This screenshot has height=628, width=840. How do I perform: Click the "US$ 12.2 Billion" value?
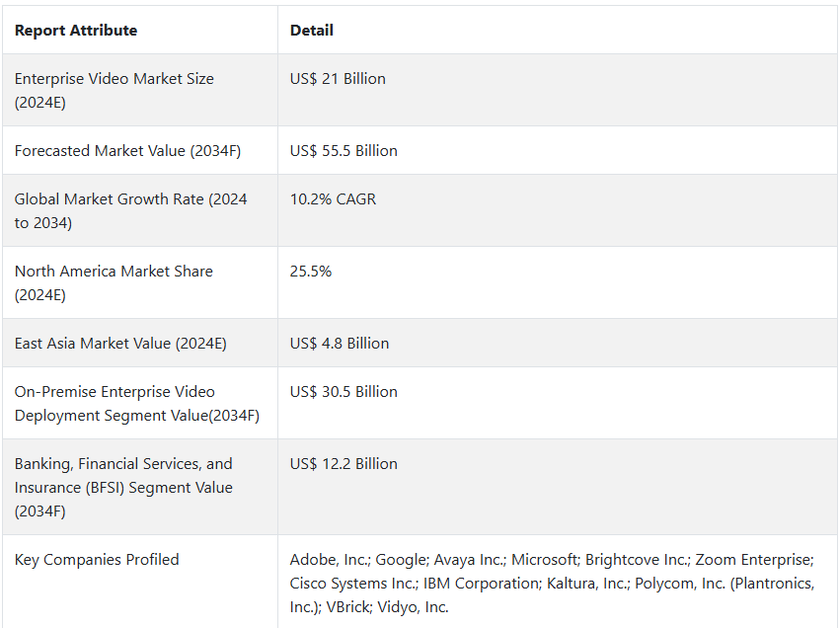(344, 464)
